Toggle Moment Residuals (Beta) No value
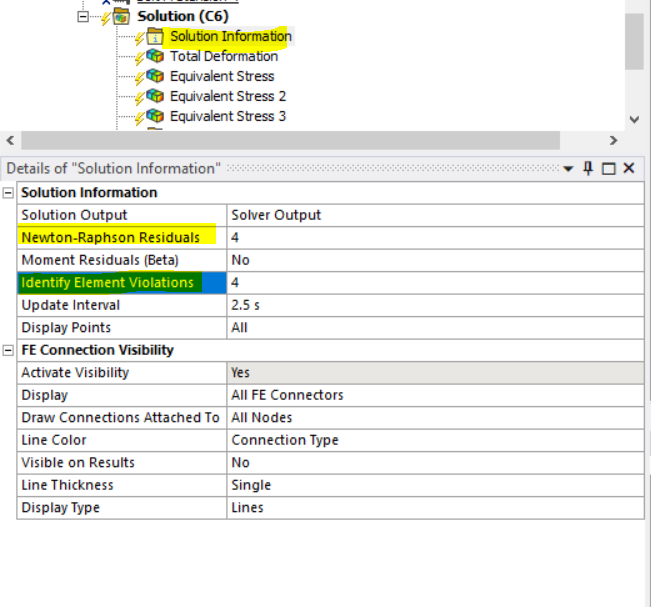651x607 pixels. (x=435, y=260)
